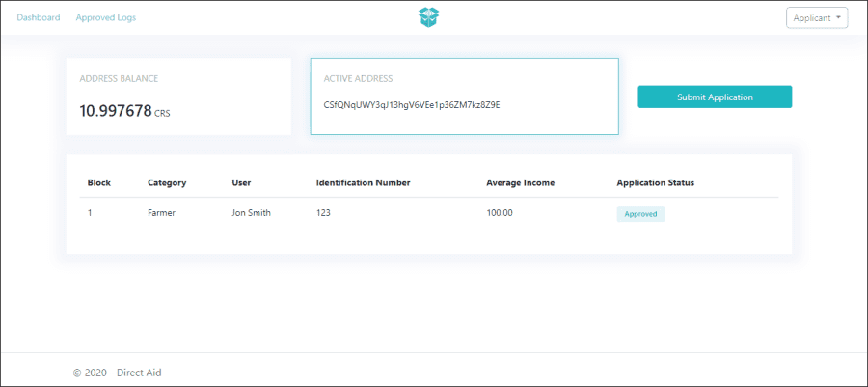The image size is (868, 387).
Task: Click the Submit Application button
Action: pyautogui.click(x=715, y=97)
